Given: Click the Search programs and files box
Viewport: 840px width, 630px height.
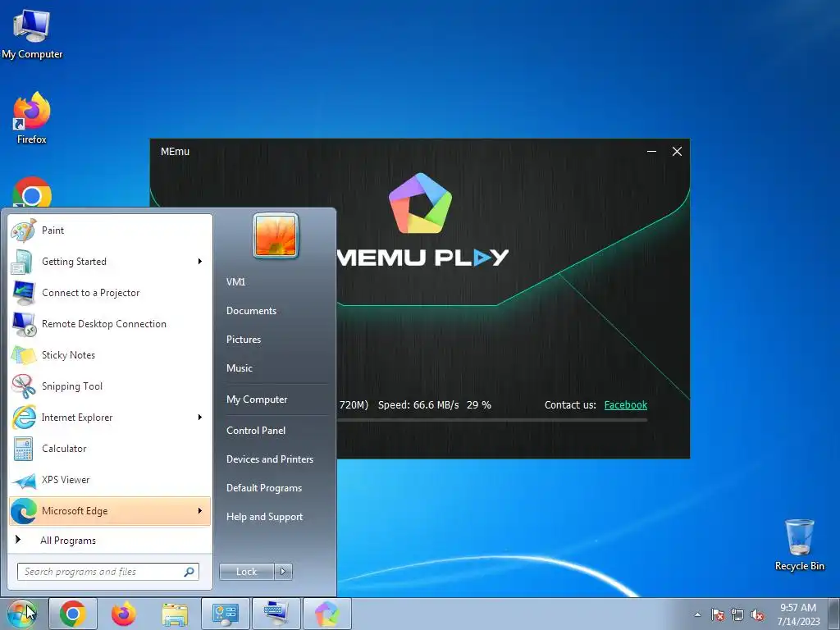Looking at the screenshot, I should click(108, 572).
